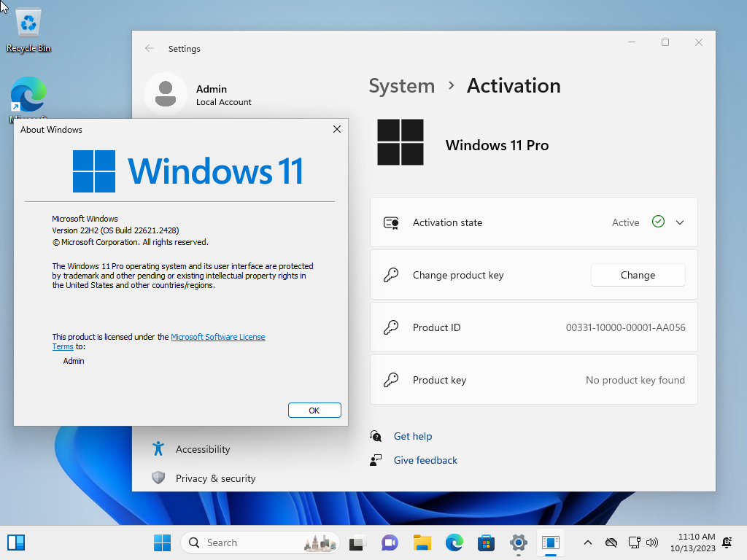Click the Privacy & security shield icon
Image resolution: width=747 pixels, height=560 pixels.
click(x=158, y=478)
